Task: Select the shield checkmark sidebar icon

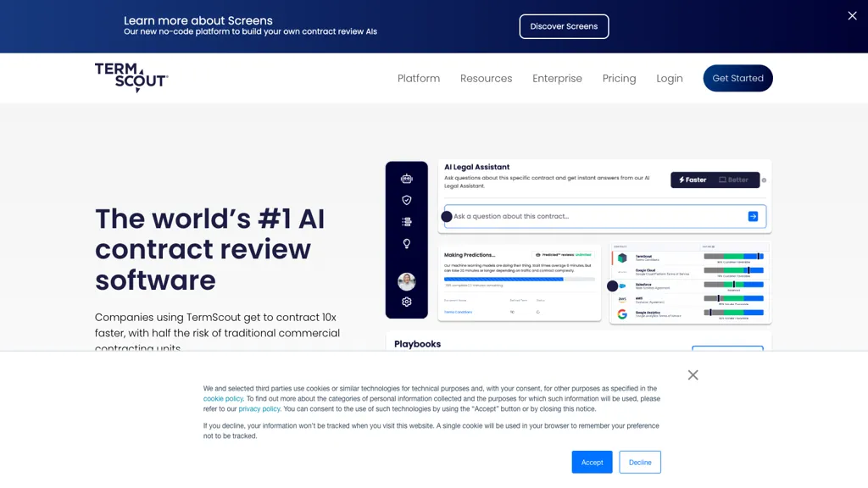Action: pos(406,200)
